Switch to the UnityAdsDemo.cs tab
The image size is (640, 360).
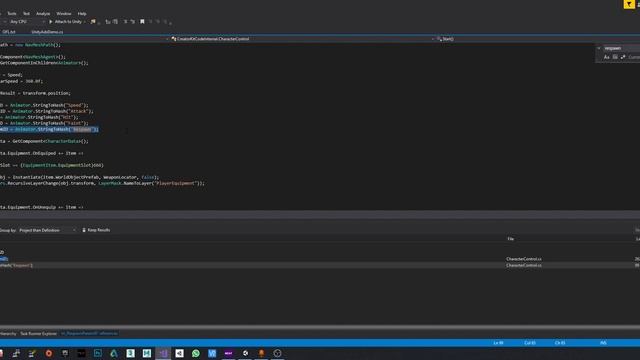47,32
